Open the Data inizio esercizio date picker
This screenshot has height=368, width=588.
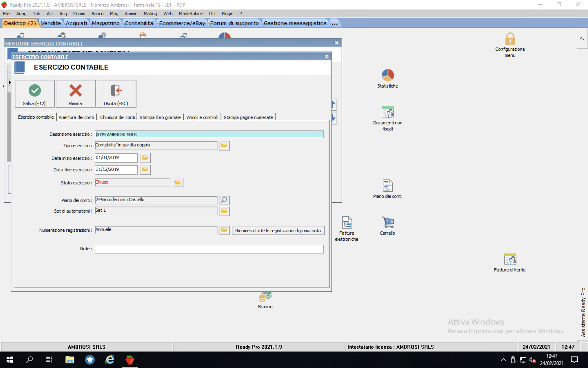[145, 158]
